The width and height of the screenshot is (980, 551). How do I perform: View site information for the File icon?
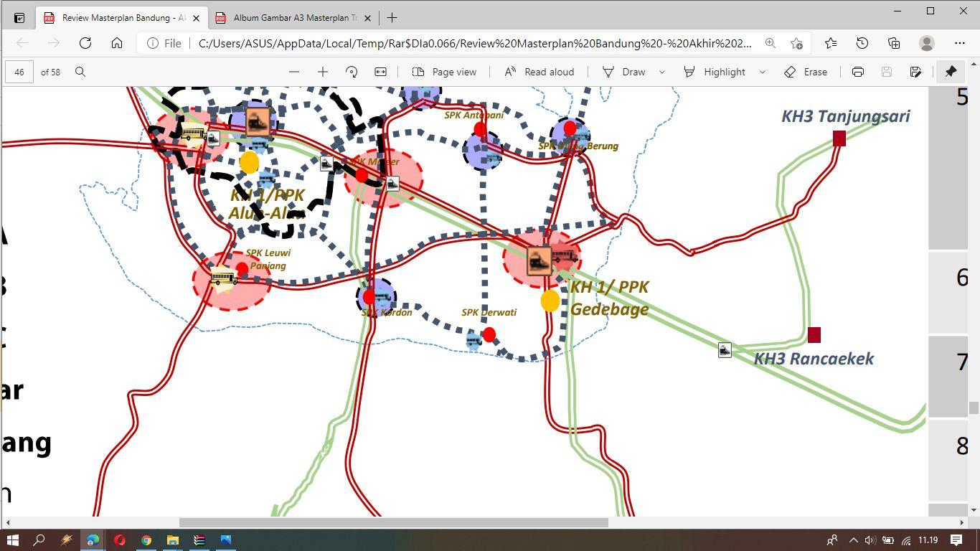point(164,43)
